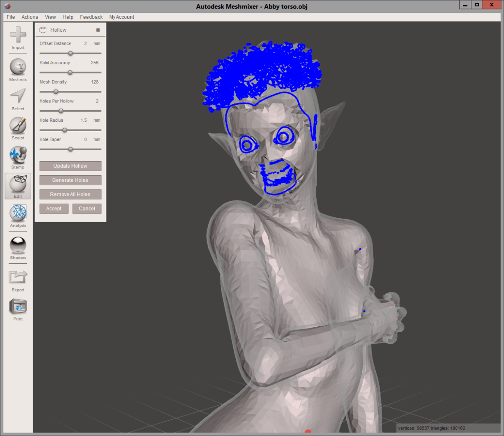Click the Update Hollow button
The image size is (504, 436).
point(70,166)
